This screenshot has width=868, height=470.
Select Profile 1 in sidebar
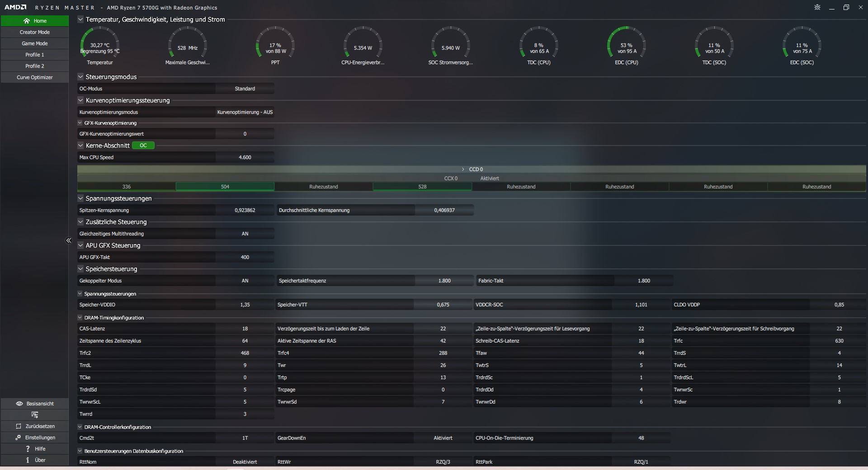pos(35,55)
